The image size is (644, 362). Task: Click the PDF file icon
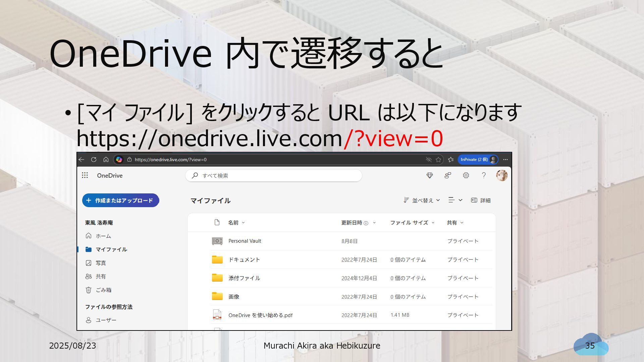pyautogui.click(x=217, y=315)
